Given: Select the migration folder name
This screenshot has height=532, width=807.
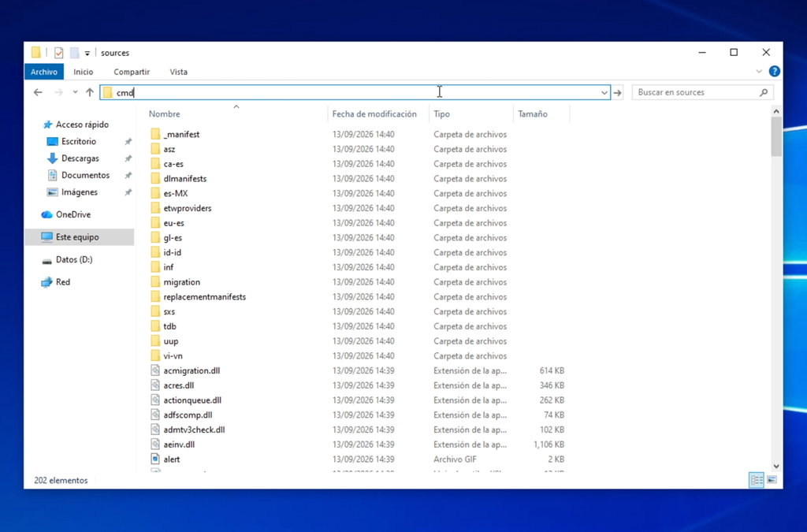Looking at the screenshot, I should [182, 282].
